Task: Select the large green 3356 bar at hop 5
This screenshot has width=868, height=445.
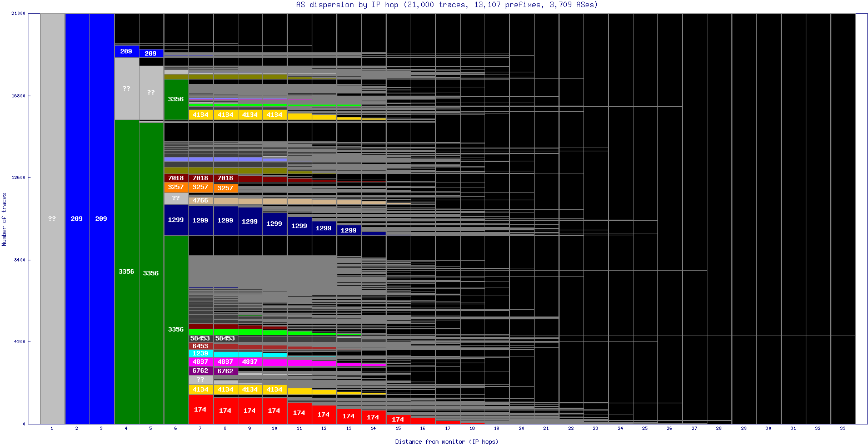Action: click(151, 273)
